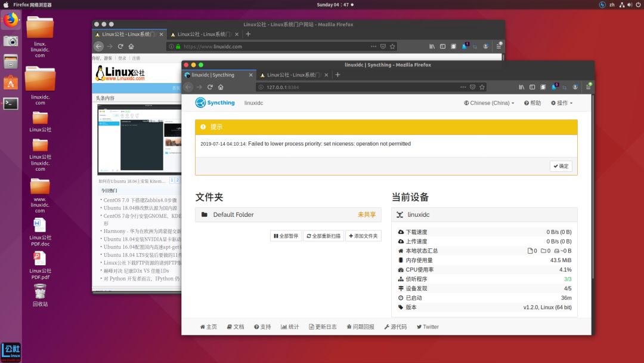Open the Linux公社 PDF.pdf desktop file
Image resolution: width=644 pixels, height=363 pixels.
coord(40,265)
